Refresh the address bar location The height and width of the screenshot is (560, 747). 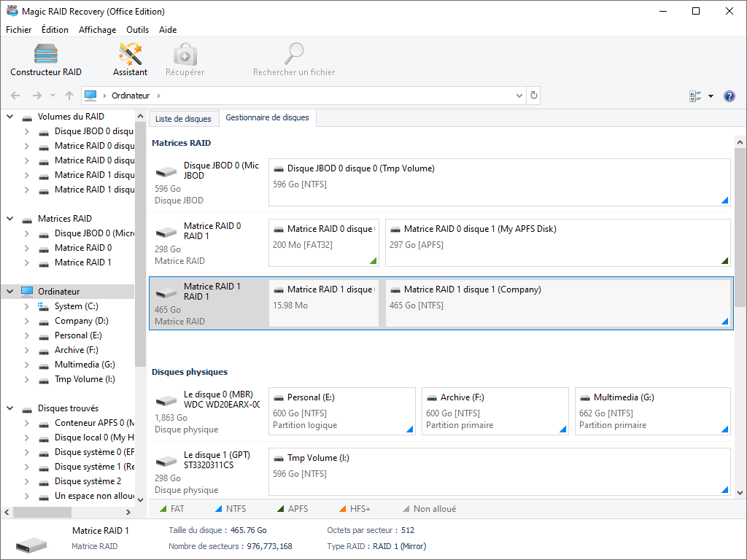(533, 96)
